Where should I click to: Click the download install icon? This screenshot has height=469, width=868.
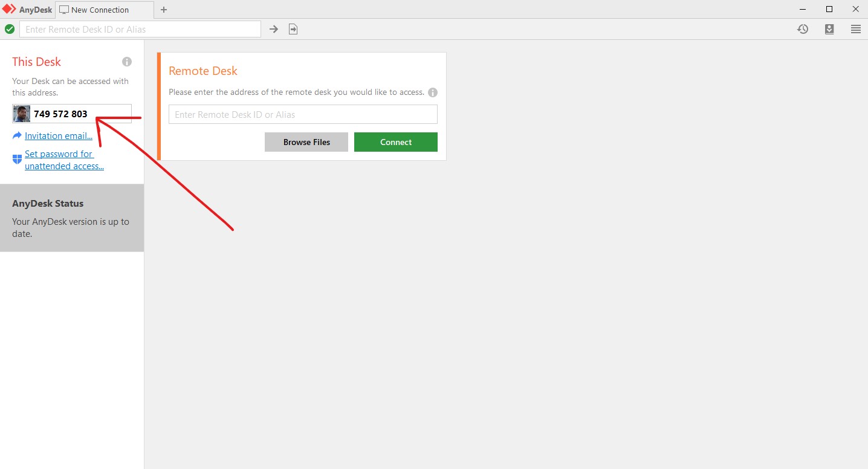point(829,29)
